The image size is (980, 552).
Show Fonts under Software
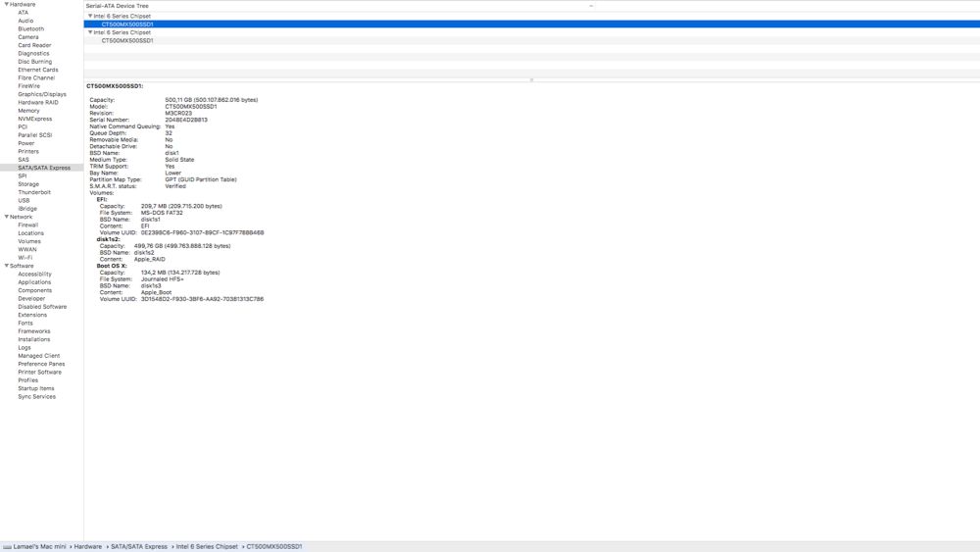pos(25,323)
